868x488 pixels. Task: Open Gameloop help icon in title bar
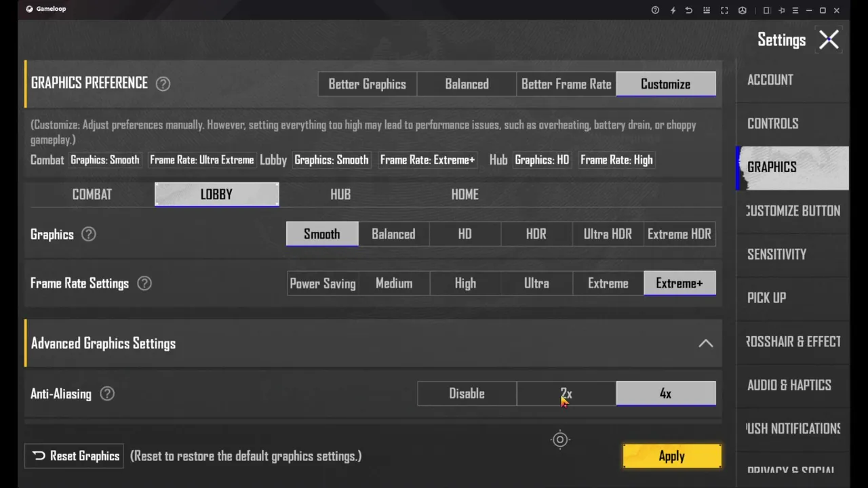click(x=655, y=10)
